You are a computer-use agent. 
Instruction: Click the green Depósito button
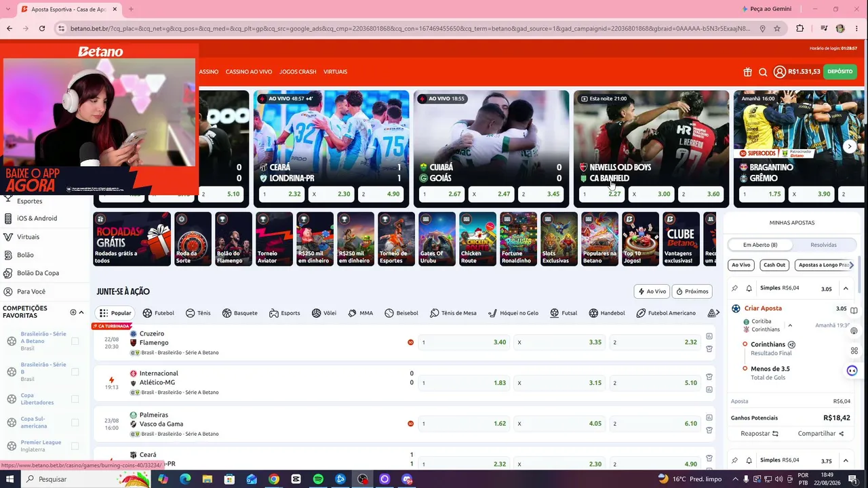click(840, 72)
